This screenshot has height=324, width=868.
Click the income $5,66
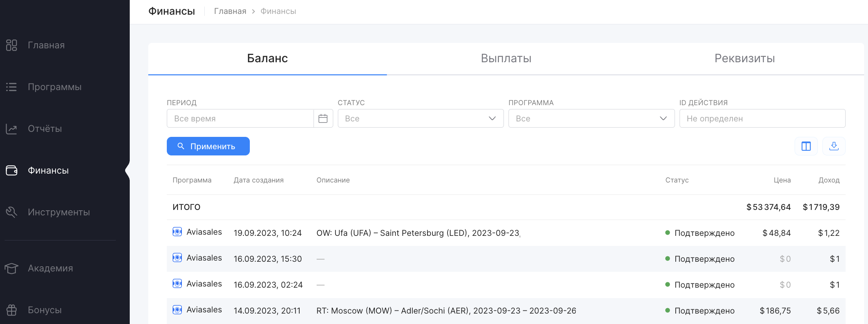coord(828,311)
